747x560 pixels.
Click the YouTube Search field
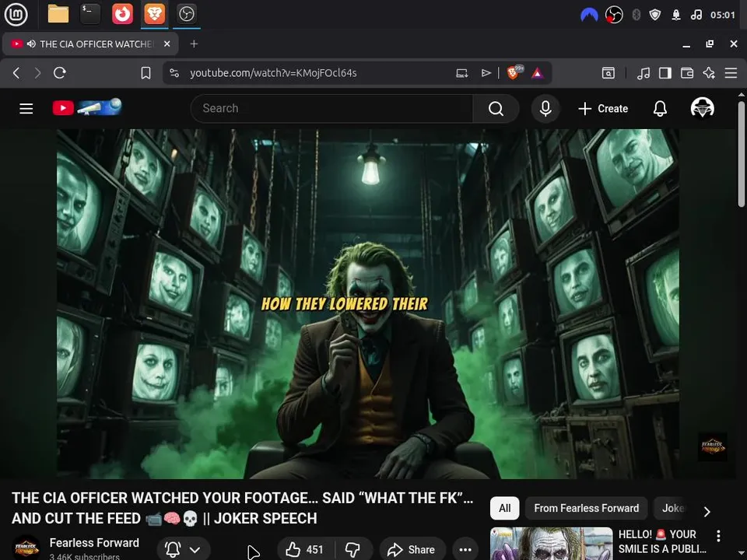[331, 109]
